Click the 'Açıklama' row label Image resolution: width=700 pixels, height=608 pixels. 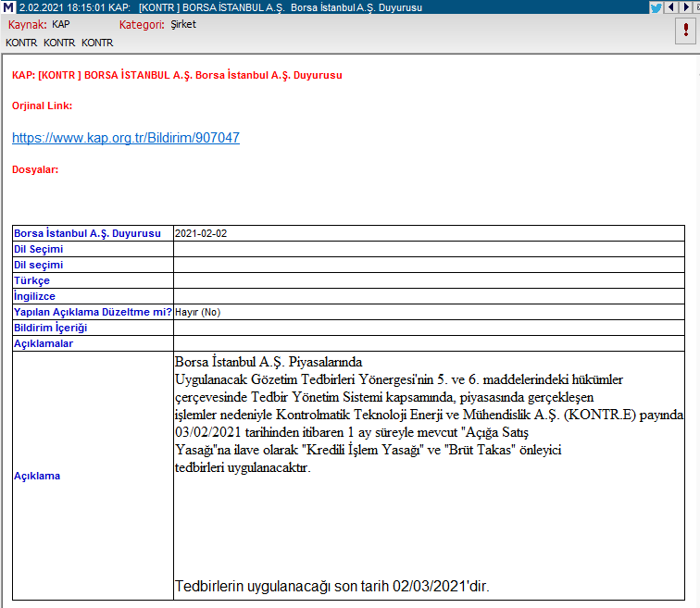(37, 476)
